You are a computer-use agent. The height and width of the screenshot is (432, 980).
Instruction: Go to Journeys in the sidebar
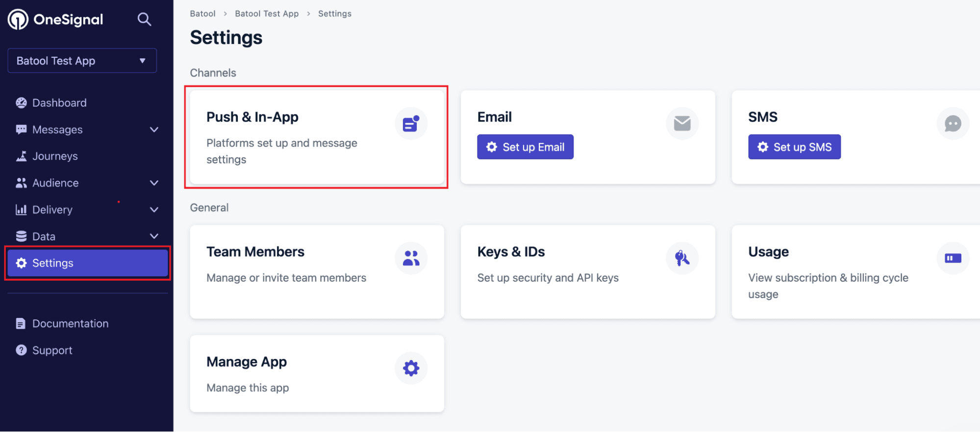point(55,156)
